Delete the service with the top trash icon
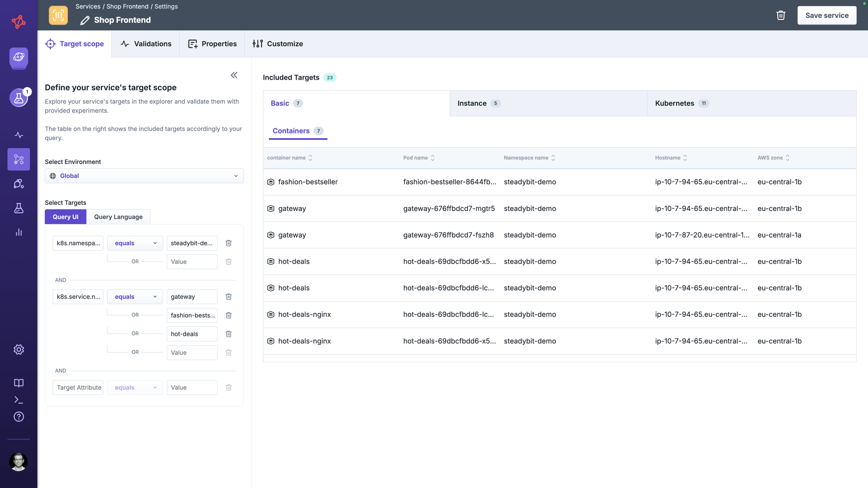 [781, 15]
